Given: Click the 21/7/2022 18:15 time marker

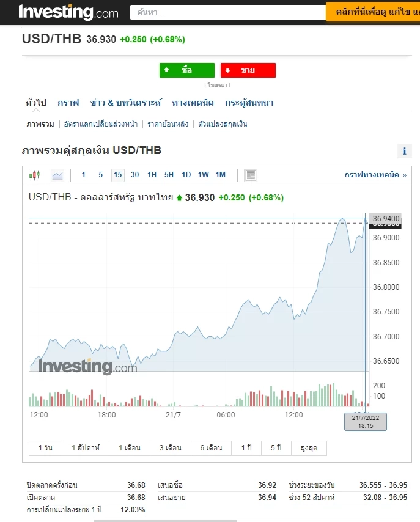Looking at the screenshot, I should coord(366,422).
